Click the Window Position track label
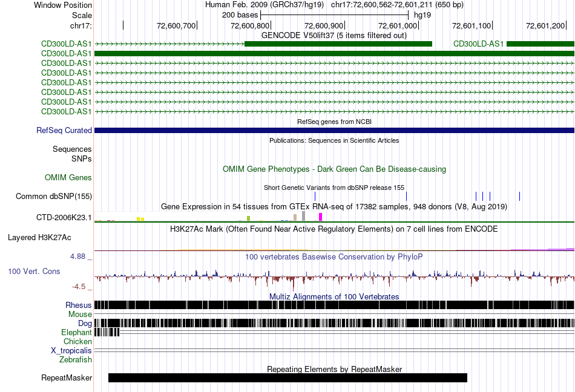 pos(63,5)
